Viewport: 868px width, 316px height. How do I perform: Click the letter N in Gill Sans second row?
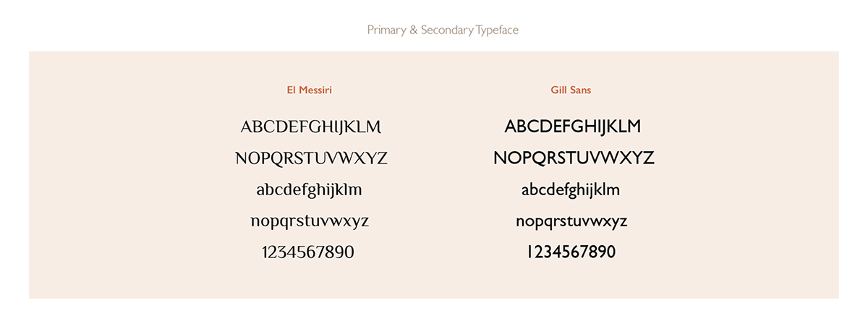501,158
